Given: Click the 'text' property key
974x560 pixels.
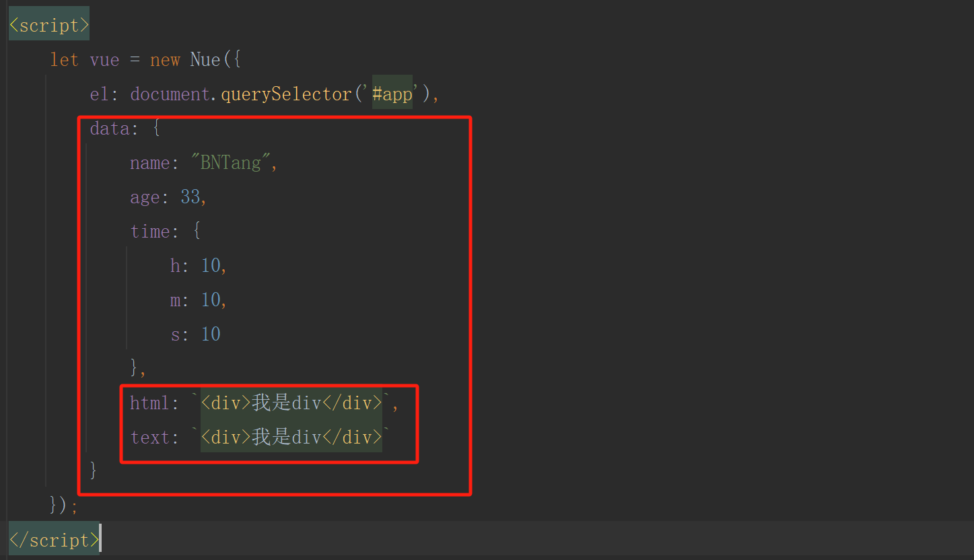Looking at the screenshot, I should click(x=150, y=438).
